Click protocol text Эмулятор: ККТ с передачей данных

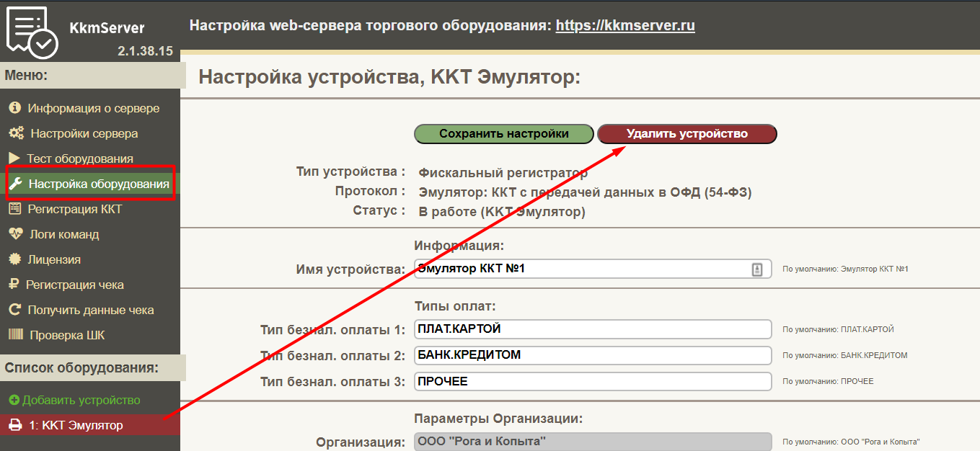(x=586, y=192)
